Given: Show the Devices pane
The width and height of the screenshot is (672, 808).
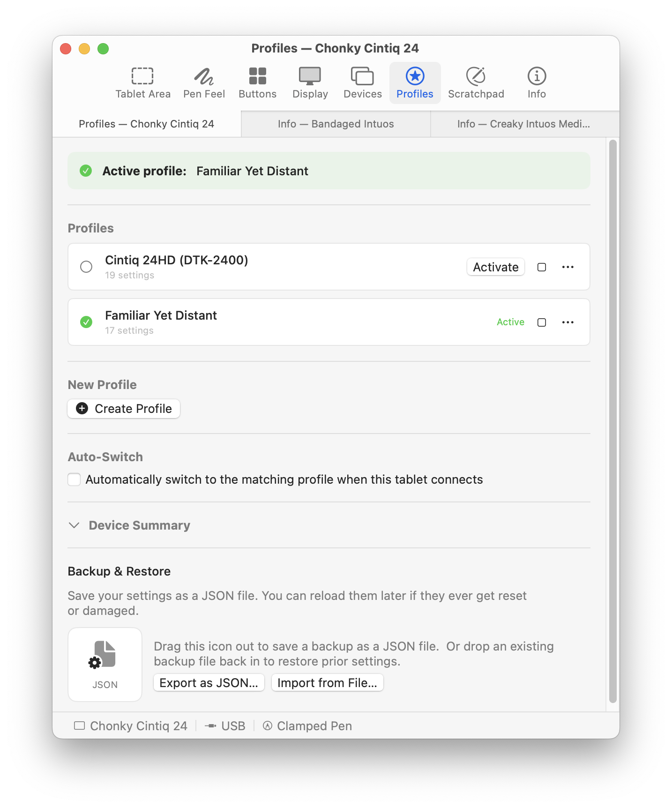Looking at the screenshot, I should click(x=362, y=83).
